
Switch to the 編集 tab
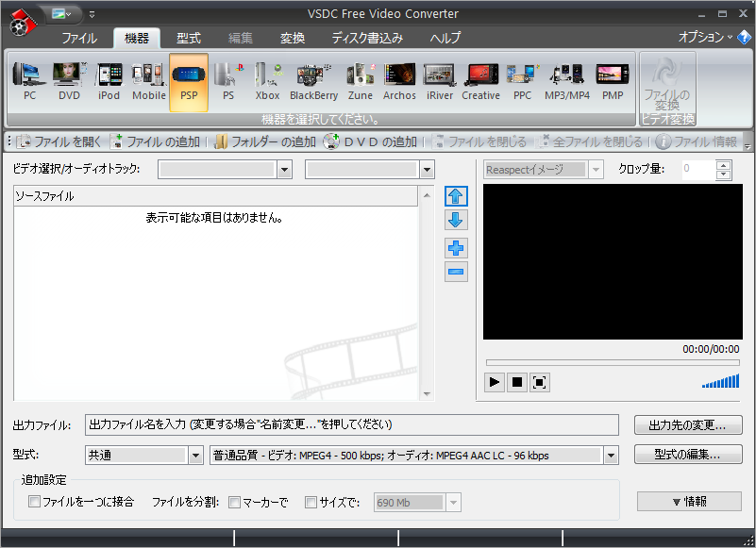[x=240, y=38]
